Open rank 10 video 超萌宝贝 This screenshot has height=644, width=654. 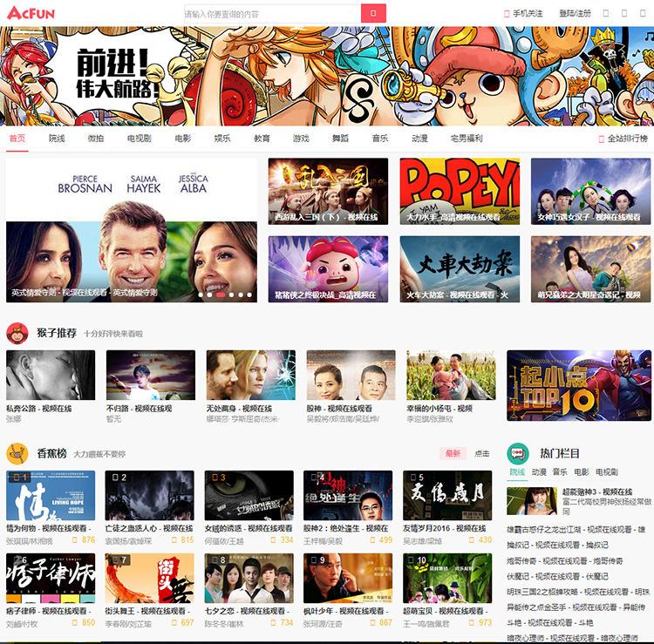click(447, 578)
